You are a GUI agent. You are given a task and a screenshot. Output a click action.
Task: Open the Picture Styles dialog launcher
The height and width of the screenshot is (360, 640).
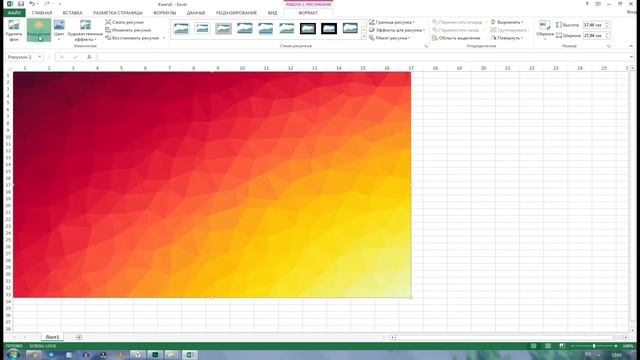(x=426, y=46)
